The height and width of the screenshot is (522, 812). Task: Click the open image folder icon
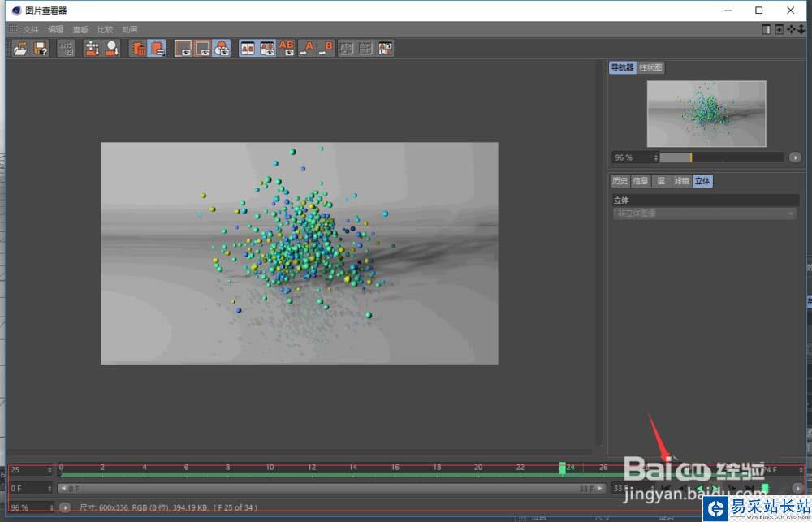tap(21, 49)
